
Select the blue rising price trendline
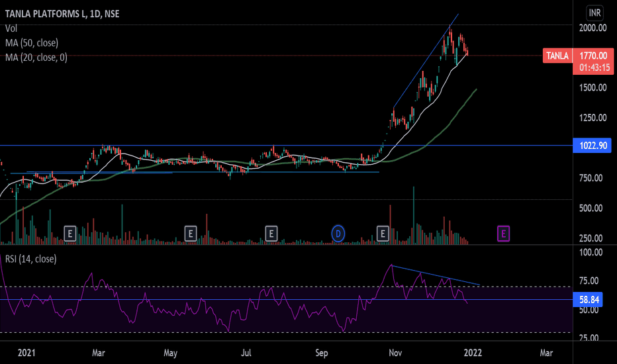[x=426, y=61]
